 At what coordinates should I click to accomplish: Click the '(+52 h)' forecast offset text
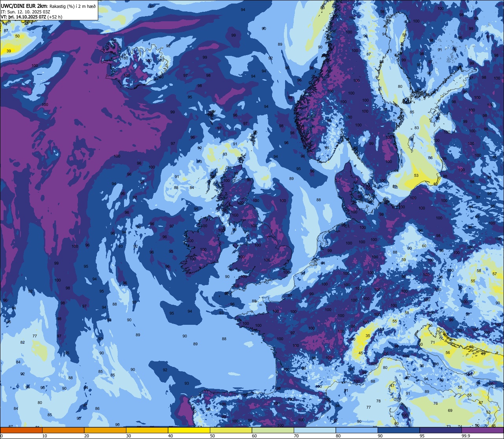tap(54, 17)
